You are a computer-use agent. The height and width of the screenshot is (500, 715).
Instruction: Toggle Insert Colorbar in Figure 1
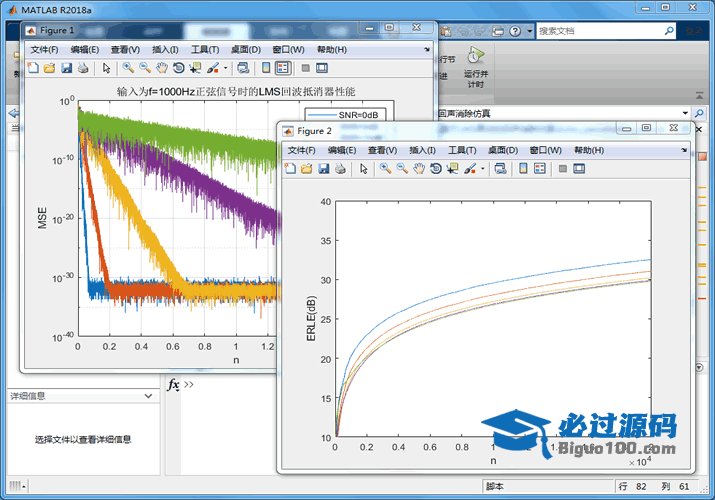point(266,68)
